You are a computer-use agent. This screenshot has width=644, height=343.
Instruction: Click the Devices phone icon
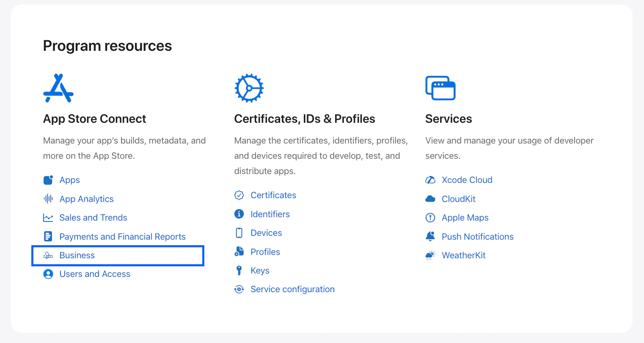(x=239, y=232)
